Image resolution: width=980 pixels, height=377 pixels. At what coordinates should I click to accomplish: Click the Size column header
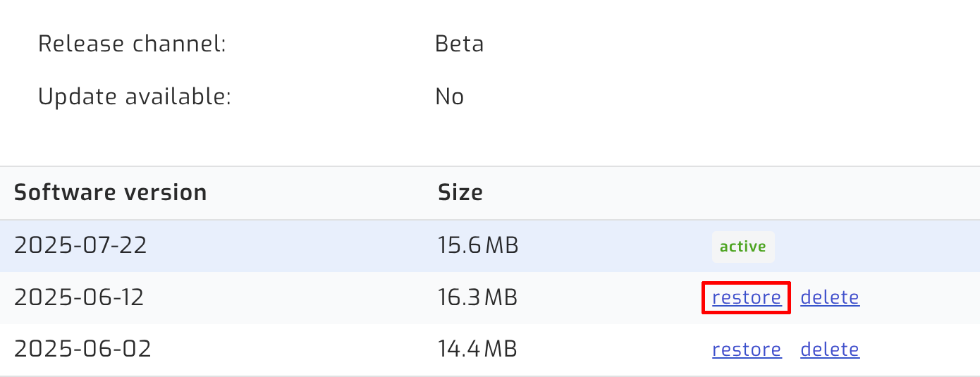click(460, 192)
